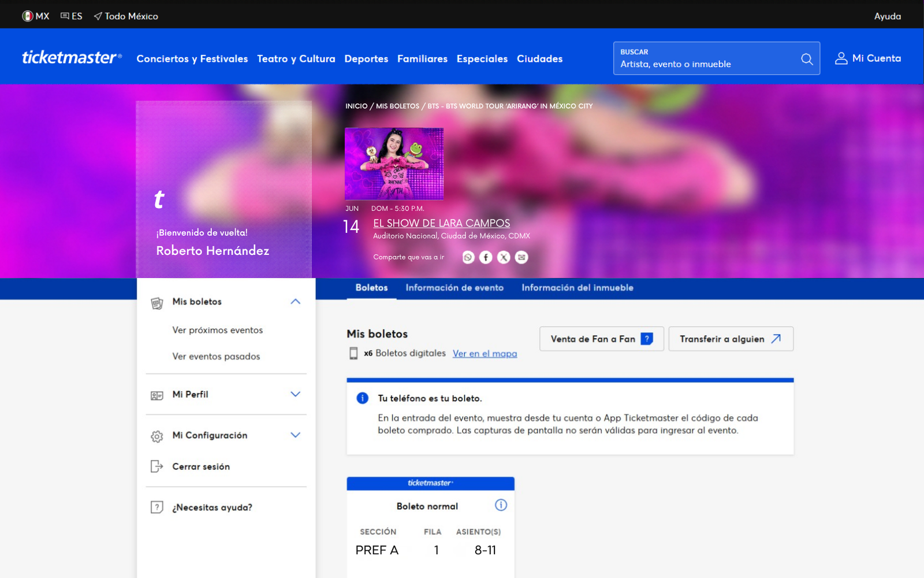This screenshot has height=578, width=924.
Task: Share the event on X icon
Action: coord(504,257)
